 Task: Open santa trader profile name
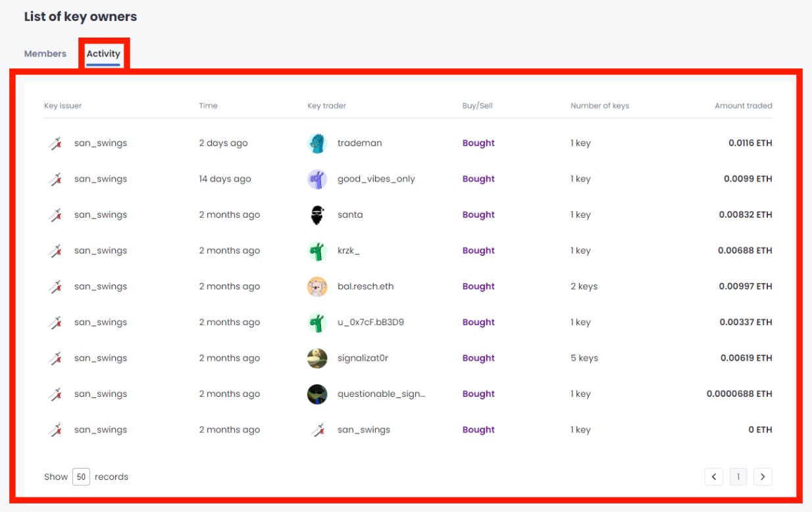click(x=350, y=215)
